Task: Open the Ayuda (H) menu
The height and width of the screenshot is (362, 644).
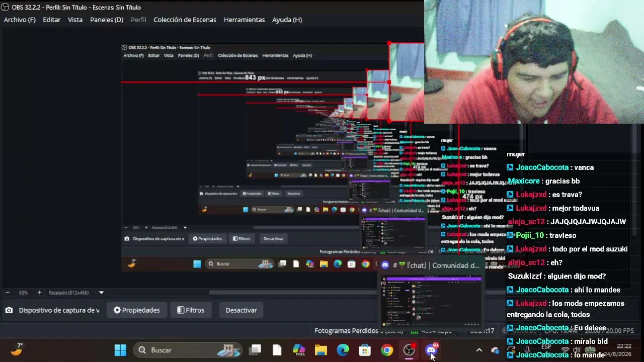Action: (x=287, y=20)
